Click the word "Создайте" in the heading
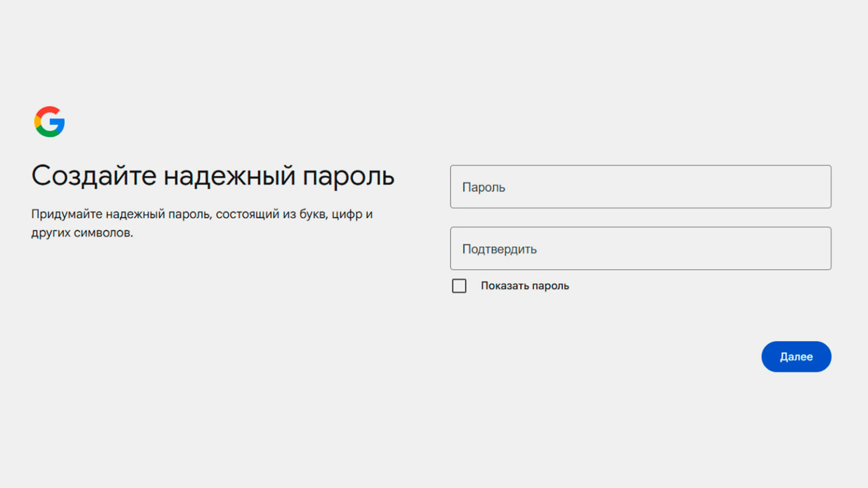The height and width of the screenshot is (488, 868). point(94,176)
